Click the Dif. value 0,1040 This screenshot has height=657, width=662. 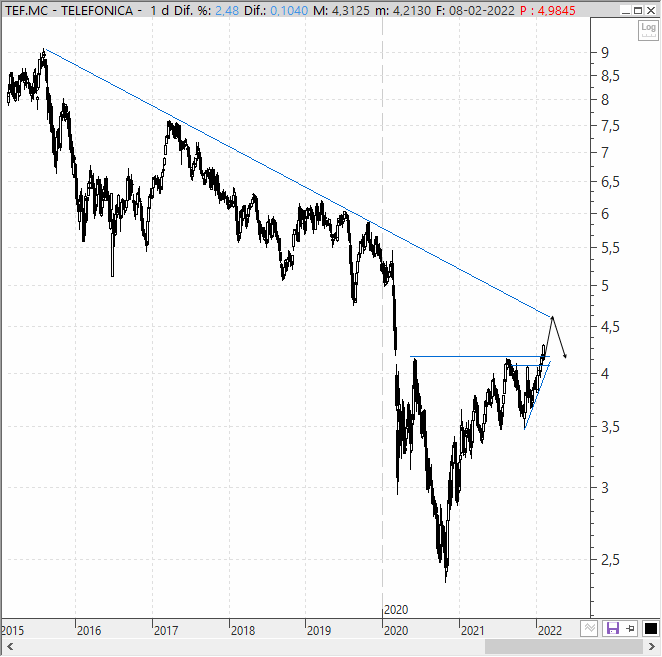pyautogui.click(x=289, y=10)
